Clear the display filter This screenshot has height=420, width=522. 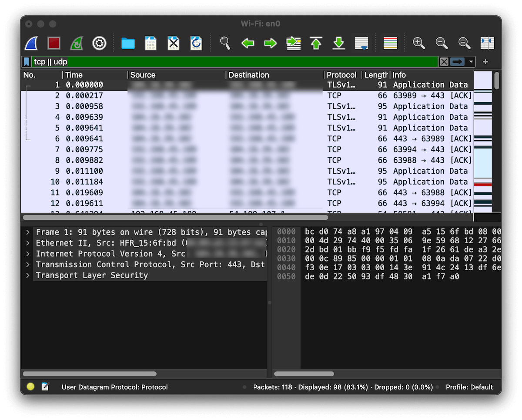(x=444, y=62)
